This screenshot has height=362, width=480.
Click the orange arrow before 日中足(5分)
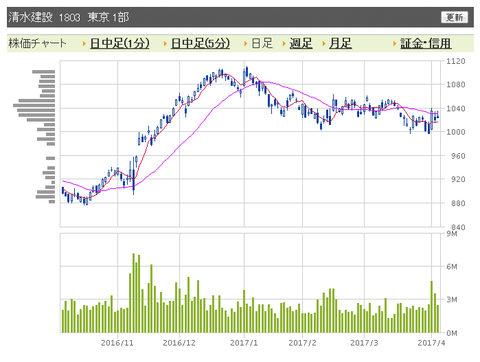(165, 44)
